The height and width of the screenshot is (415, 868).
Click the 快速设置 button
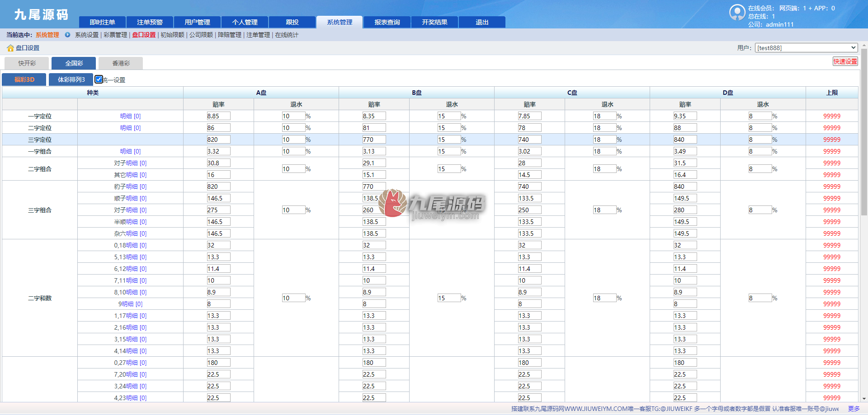point(845,61)
